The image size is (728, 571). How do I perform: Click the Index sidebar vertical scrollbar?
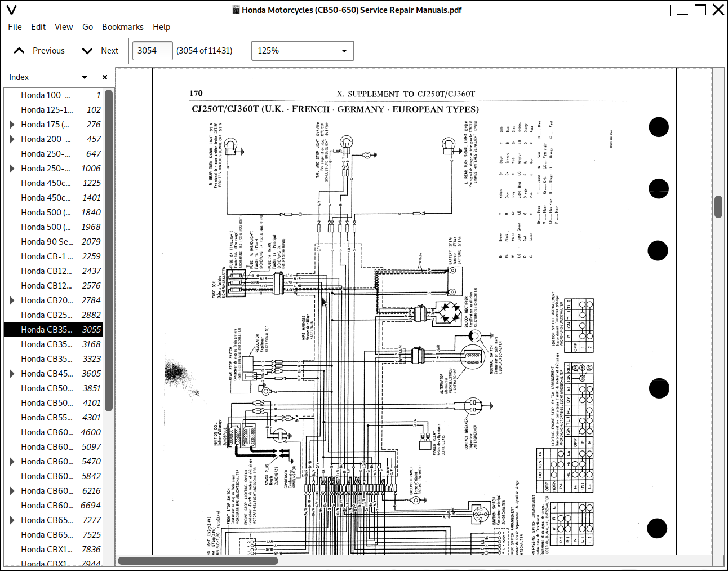click(109, 250)
